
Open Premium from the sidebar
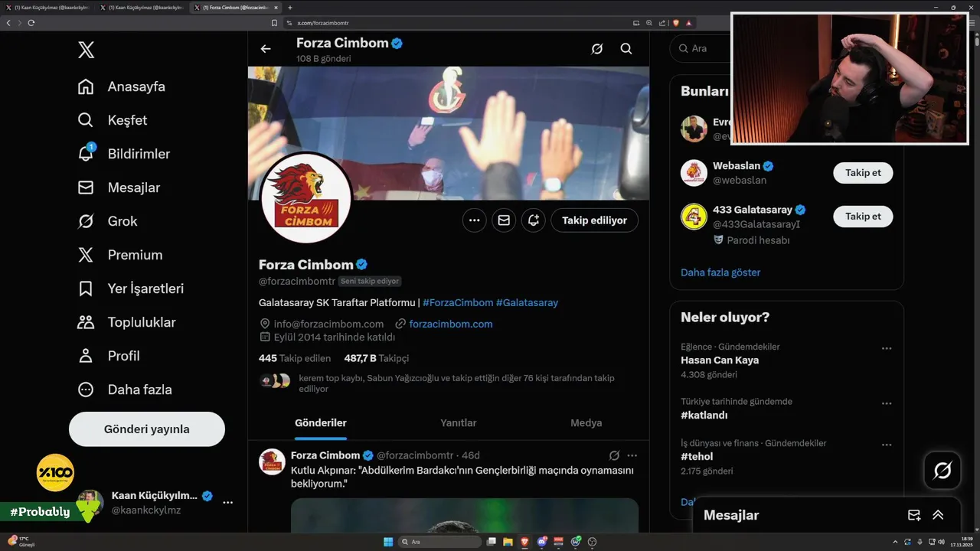(x=120, y=255)
